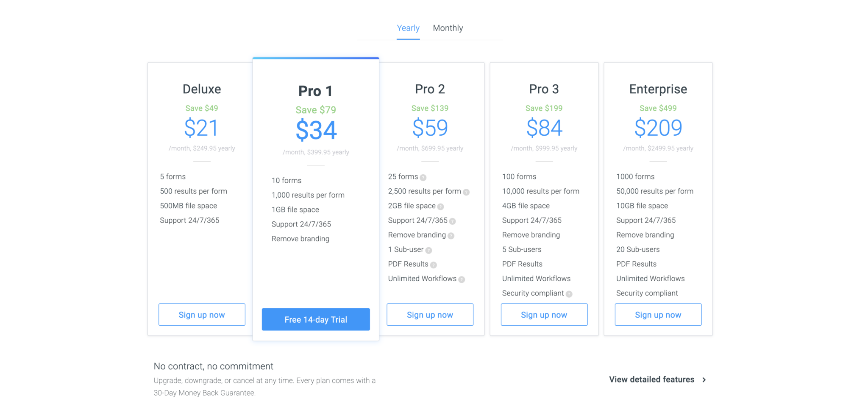
Task: Sign up for the Deluxe plan
Action: click(x=202, y=315)
